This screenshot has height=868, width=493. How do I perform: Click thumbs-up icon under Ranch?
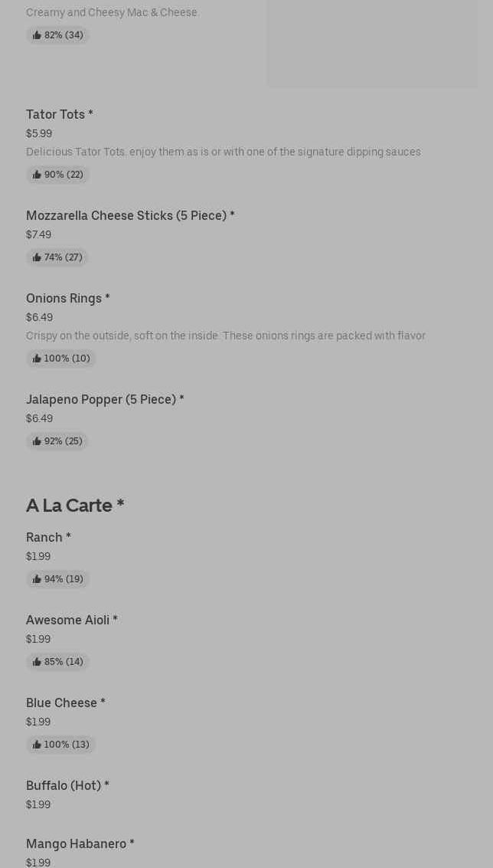coord(37,579)
